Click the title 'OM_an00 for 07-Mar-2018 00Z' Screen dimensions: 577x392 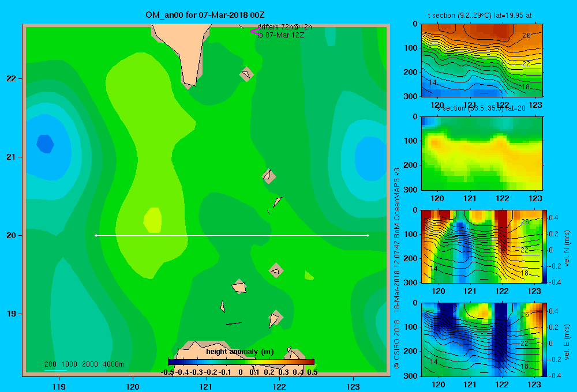tap(205, 15)
